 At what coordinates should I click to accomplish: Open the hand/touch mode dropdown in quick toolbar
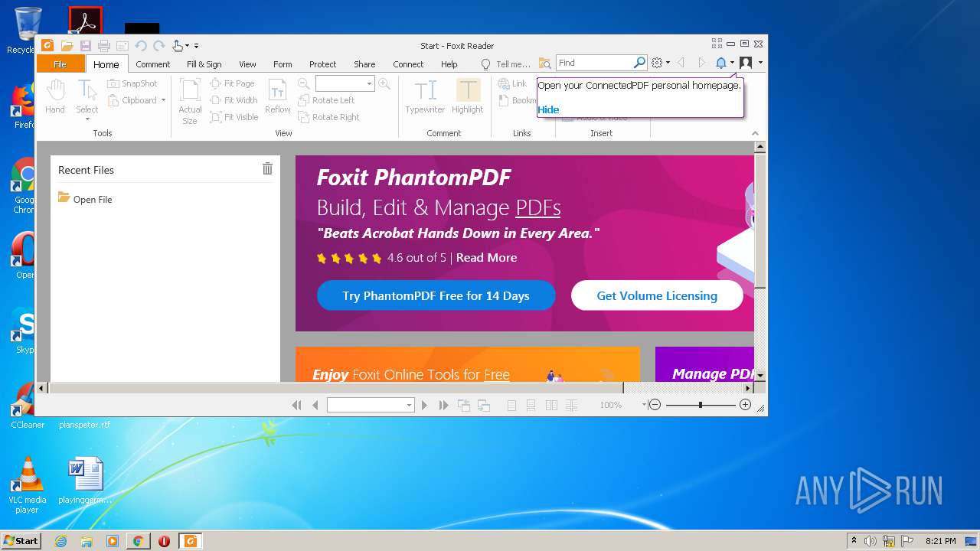pos(187,46)
